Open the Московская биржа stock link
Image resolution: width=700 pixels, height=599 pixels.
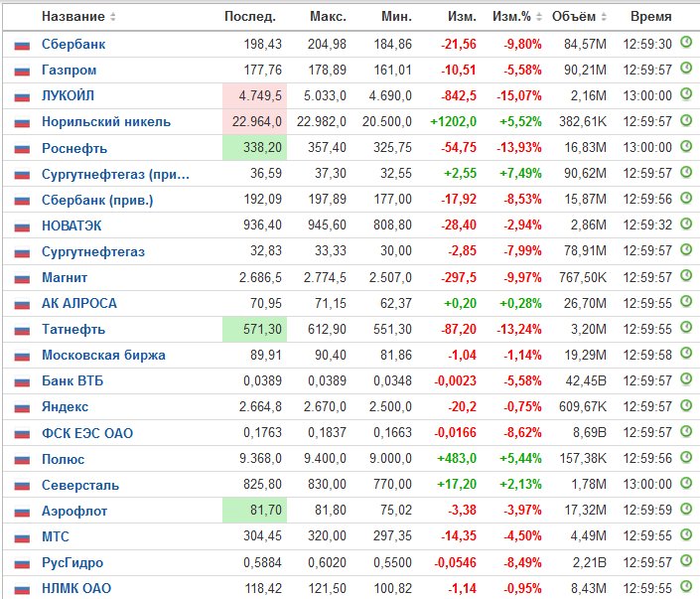point(103,355)
